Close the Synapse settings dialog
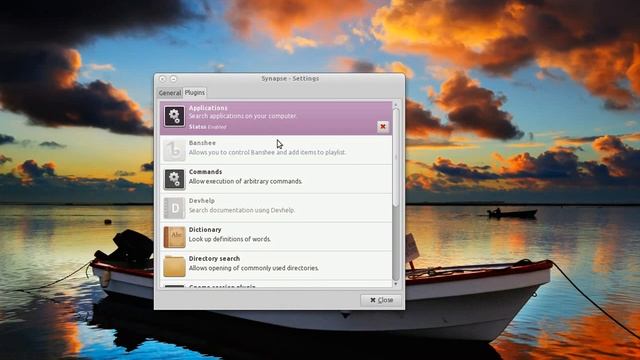Viewport: 640px width, 360px height. point(381,300)
